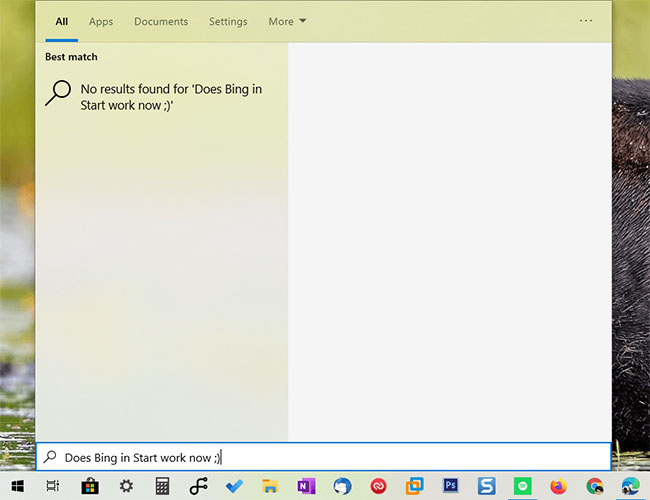Screen dimensions: 650x500
Task: Click the search magnifier icon in search box
Action: tap(50, 457)
